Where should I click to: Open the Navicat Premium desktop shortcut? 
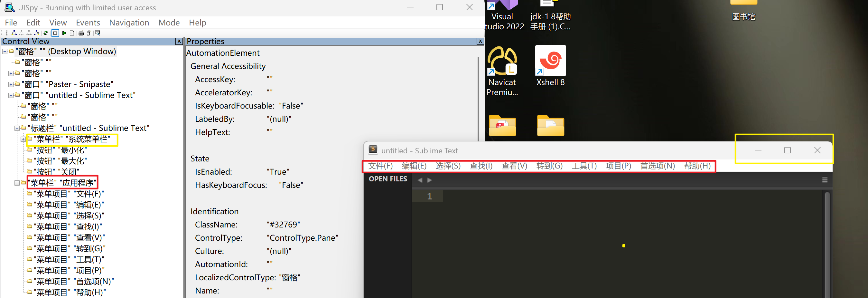(502, 71)
